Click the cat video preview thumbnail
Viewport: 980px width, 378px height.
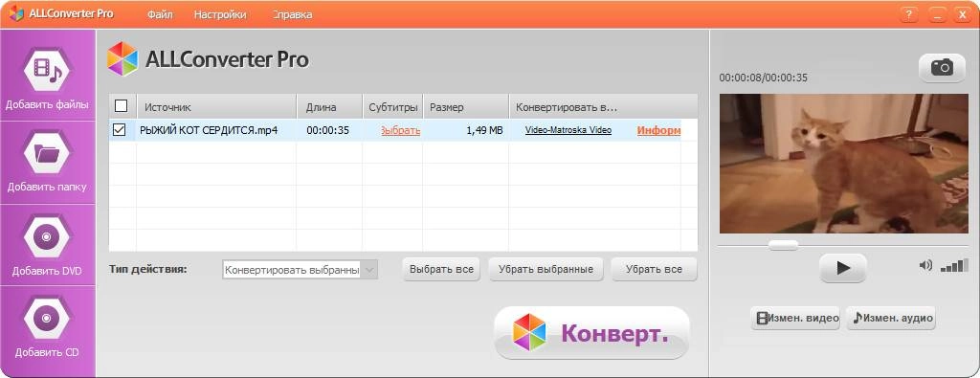tap(843, 164)
